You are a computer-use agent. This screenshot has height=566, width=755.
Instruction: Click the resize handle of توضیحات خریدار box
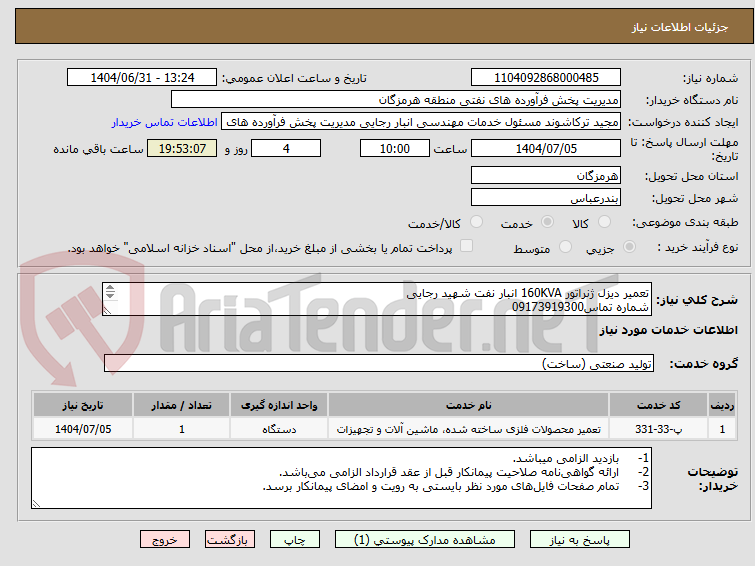pos(37,503)
